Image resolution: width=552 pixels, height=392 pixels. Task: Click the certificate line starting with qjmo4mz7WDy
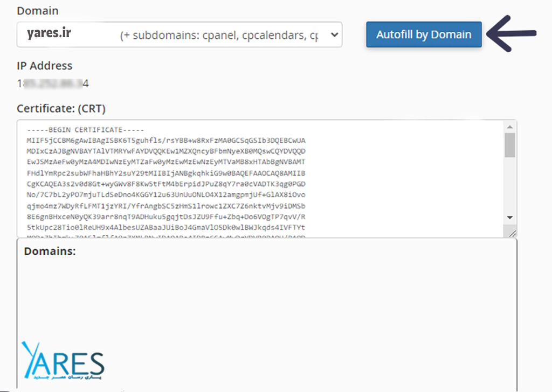tap(166, 206)
